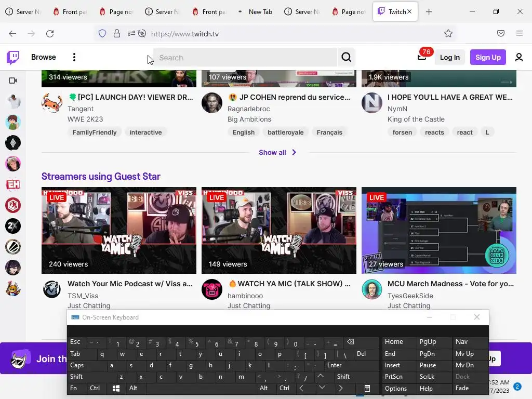Switch to the last Page not tab
The width and height of the screenshot is (532, 399).
pos(349,12)
